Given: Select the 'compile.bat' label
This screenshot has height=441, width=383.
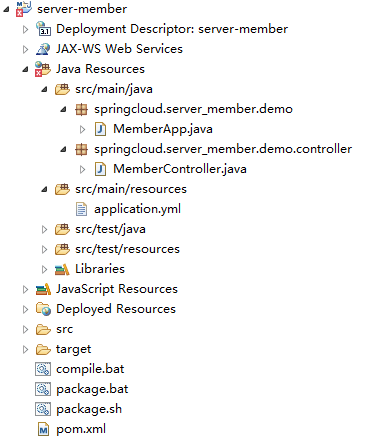Looking at the screenshot, I should point(90,369).
